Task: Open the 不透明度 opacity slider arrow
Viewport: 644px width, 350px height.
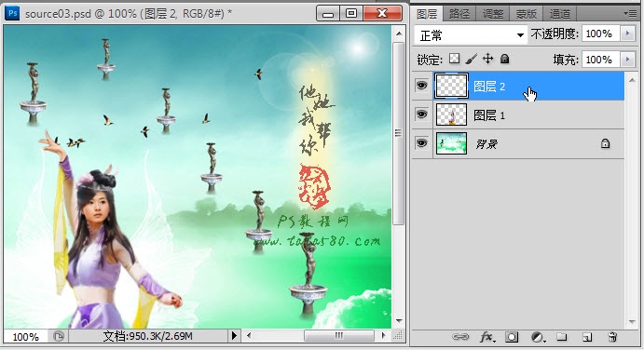Action: click(627, 34)
